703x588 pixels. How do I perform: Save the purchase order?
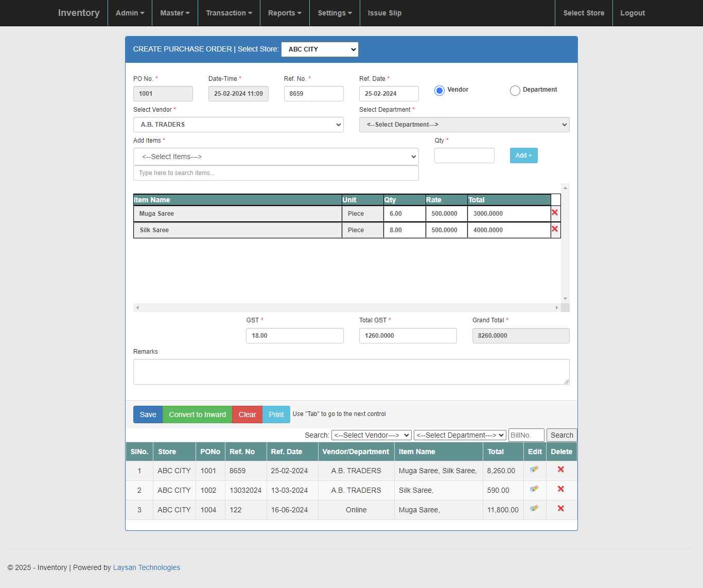point(148,414)
